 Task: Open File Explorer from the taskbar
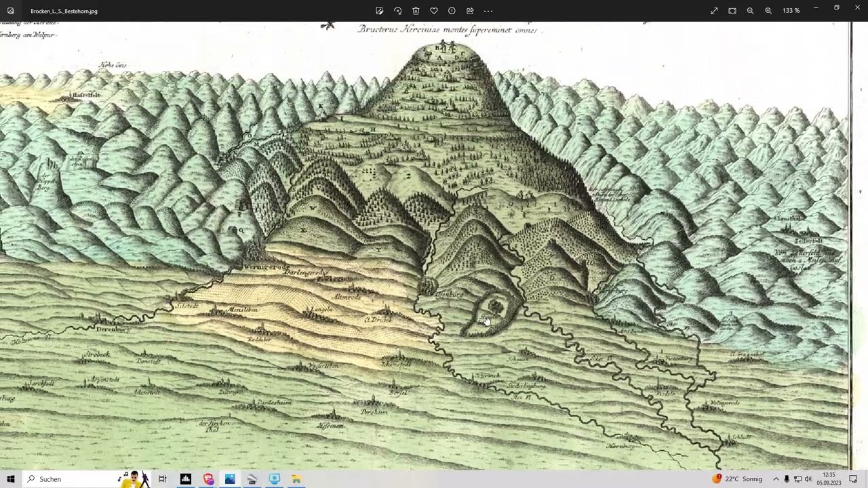coord(296,479)
